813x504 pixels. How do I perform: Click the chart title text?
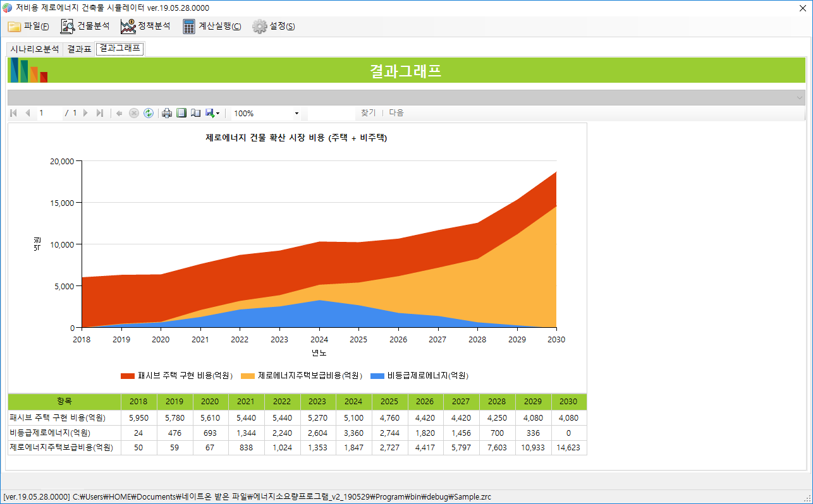pos(296,138)
